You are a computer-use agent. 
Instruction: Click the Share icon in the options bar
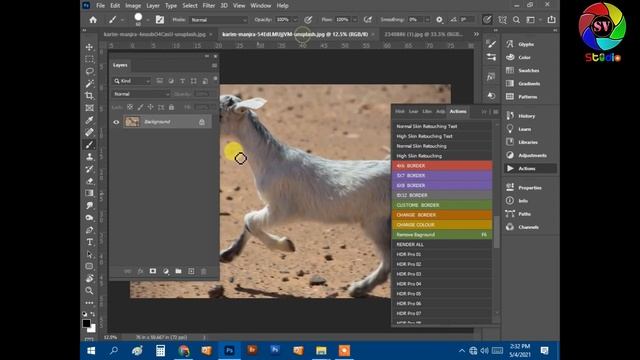(x=551, y=20)
